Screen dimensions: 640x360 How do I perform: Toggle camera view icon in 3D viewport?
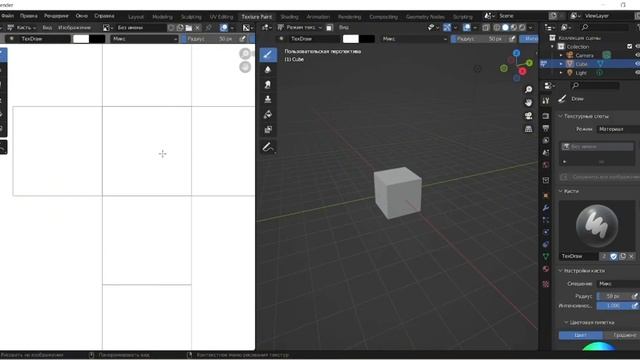pyautogui.click(x=528, y=116)
